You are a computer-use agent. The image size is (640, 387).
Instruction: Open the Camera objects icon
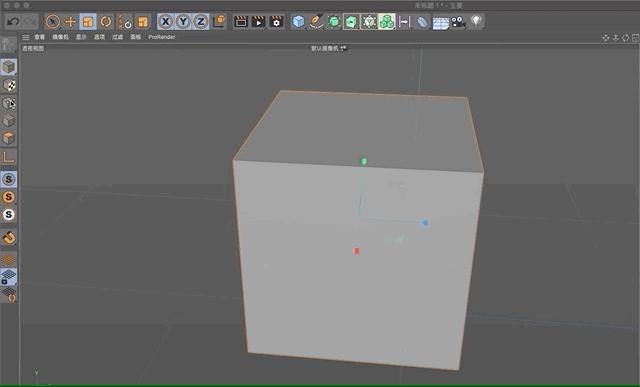(458, 22)
